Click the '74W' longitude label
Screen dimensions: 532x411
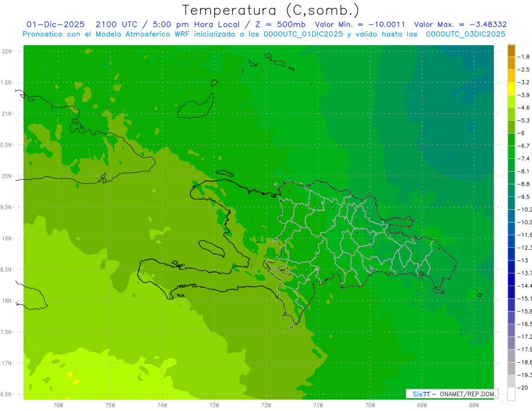coord(162,405)
